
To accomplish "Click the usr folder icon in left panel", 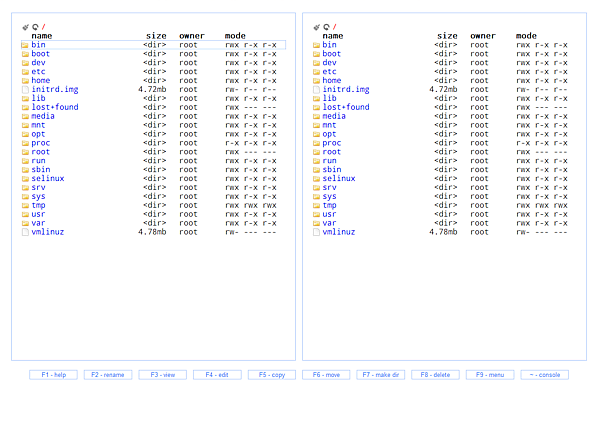I will click(x=25, y=214).
